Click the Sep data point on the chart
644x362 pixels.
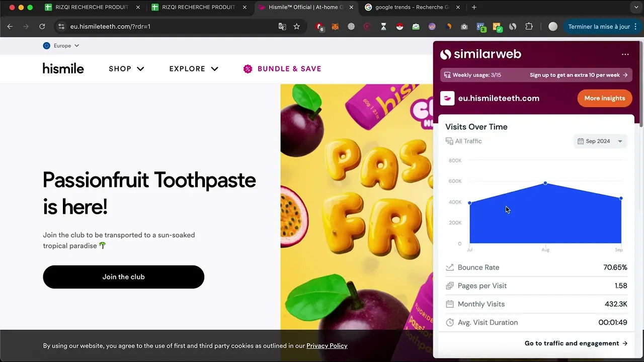tap(621, 199)
